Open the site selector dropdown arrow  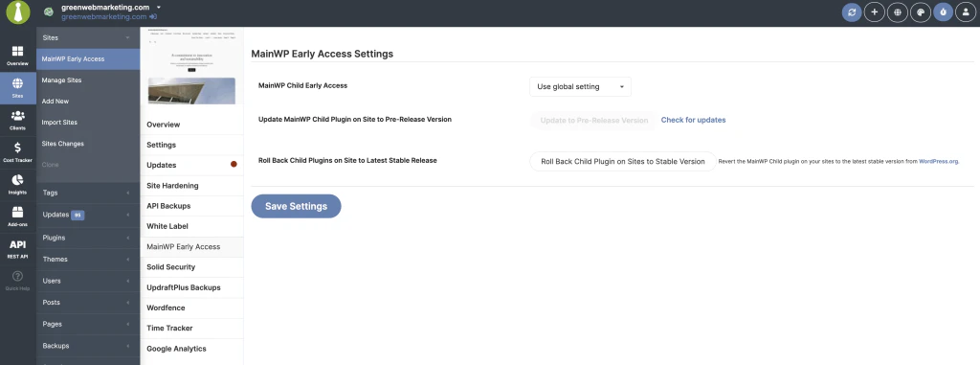[159, 8]
